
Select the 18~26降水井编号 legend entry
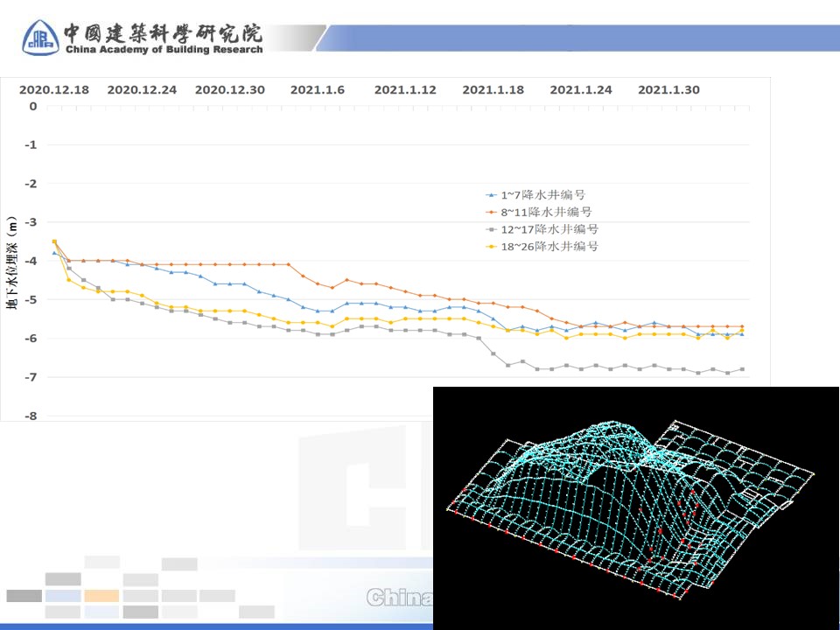pos(542,247)
